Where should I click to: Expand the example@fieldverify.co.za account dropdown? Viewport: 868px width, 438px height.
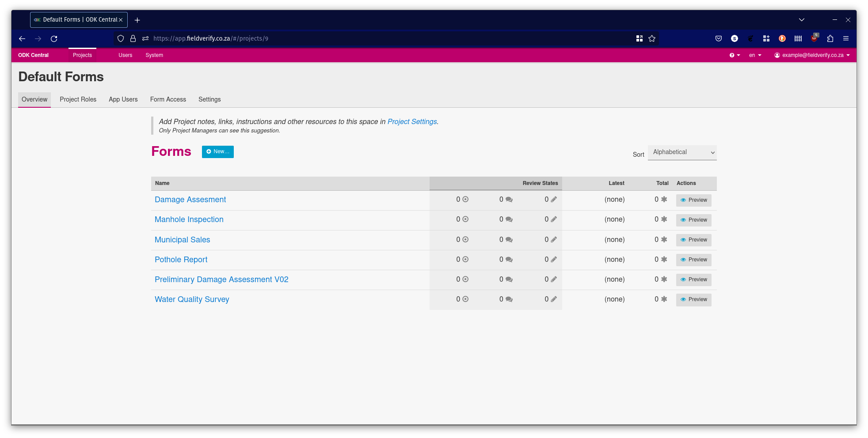(812, 55)
